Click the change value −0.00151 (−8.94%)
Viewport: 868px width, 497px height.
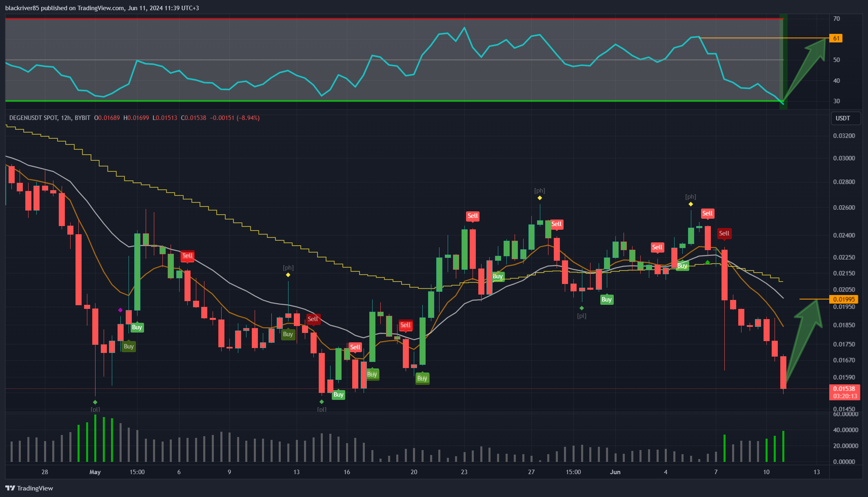point(235,118)
